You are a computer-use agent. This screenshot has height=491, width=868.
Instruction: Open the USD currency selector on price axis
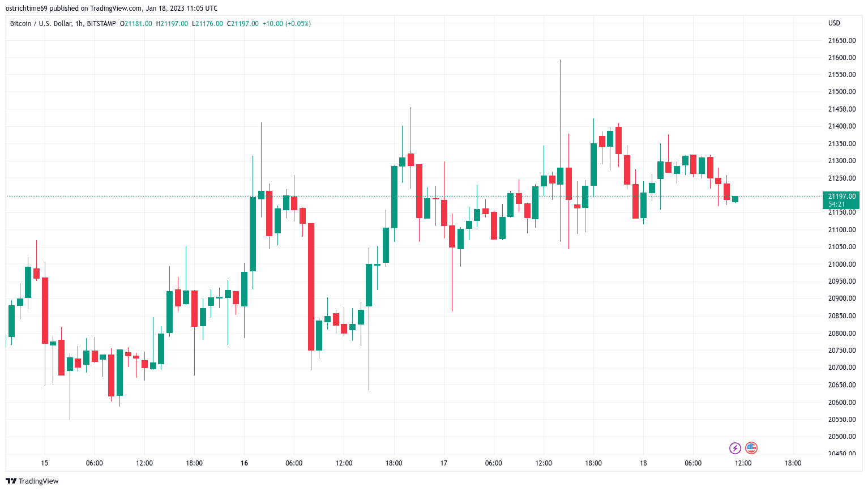tap(834, 23)
